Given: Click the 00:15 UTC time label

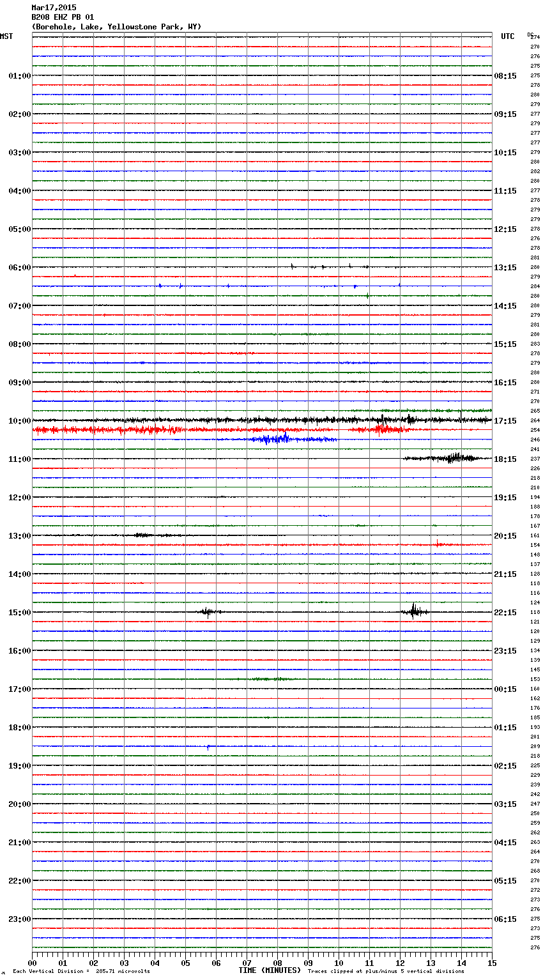Looking at the screenshot, I should point(505,689).
